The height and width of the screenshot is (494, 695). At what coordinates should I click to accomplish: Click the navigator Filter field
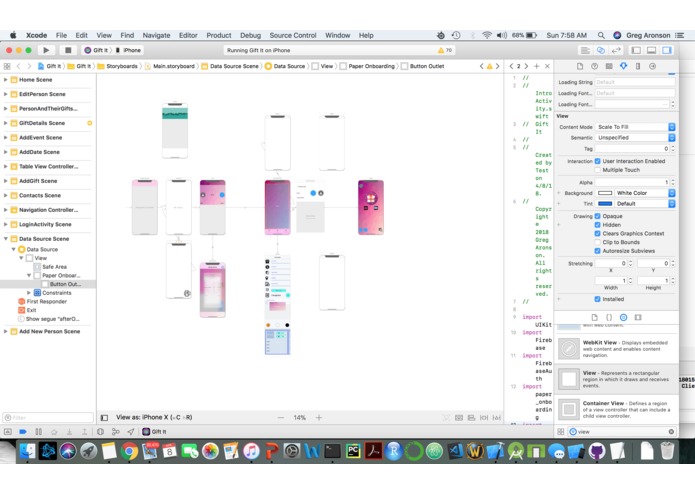pyautogui.click(x=48, y=417)
